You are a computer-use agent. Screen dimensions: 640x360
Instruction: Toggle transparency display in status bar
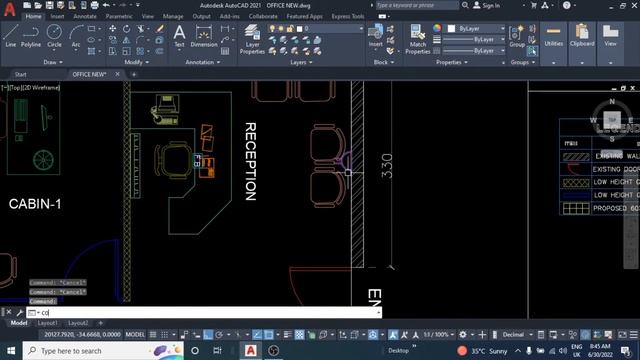tap(299, 335)
